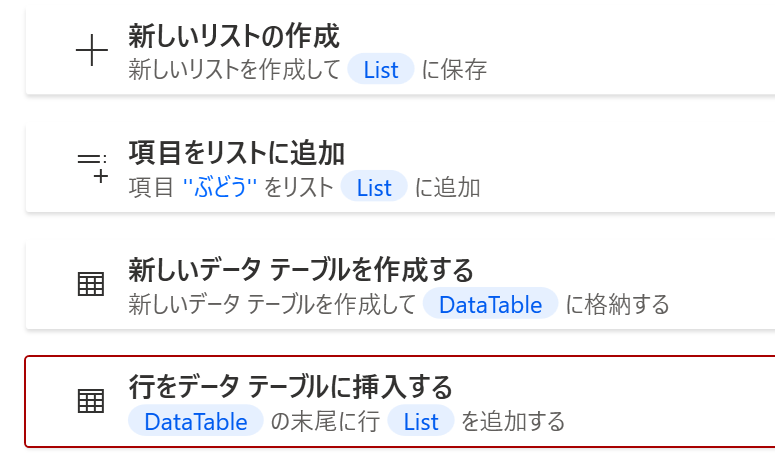The height and width of the screenshot is (466, 775).
Task: Click the add-item icon for 項目をリストに追加
Action: [92, 168]
